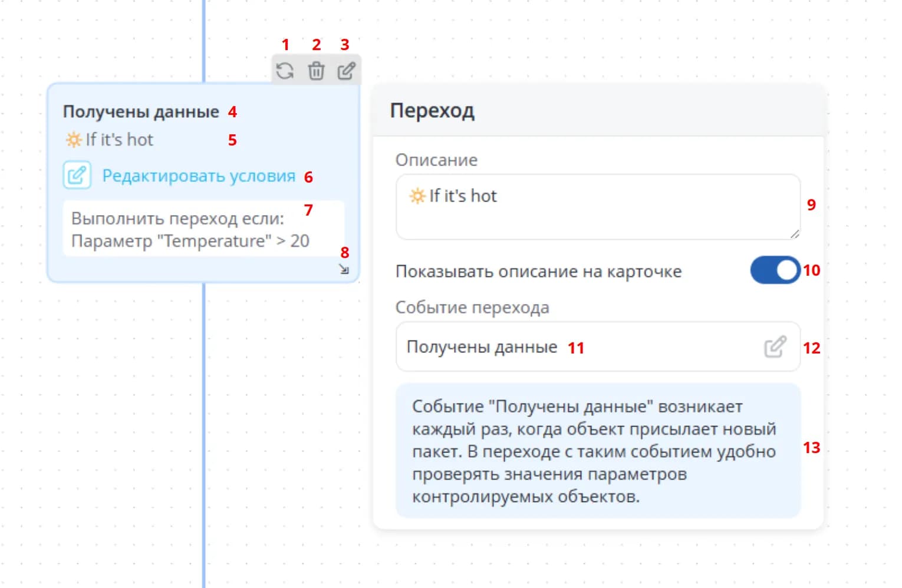This screenshot has height=588, width=902.
Task: Click the Описание label
Action: pos(436,160)
